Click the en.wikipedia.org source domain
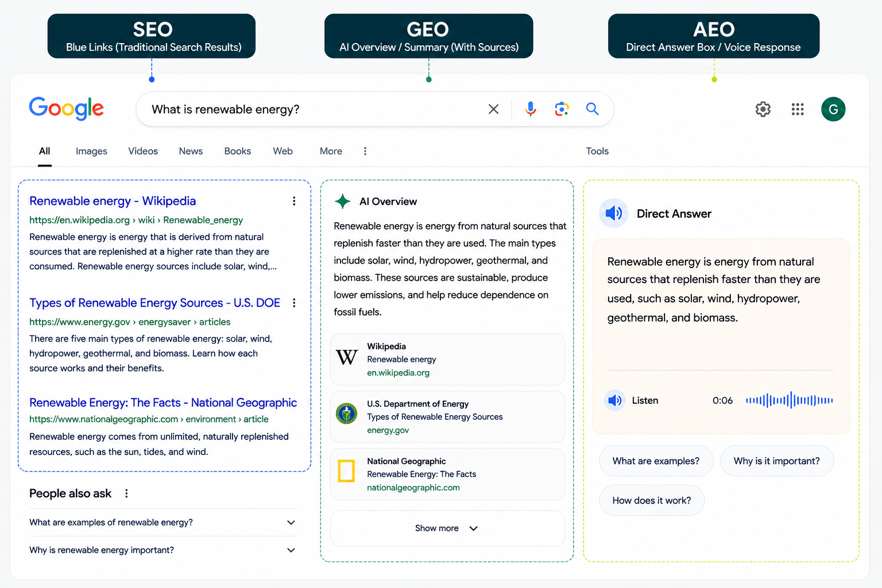Screen dimensions: 882x588 399,373
